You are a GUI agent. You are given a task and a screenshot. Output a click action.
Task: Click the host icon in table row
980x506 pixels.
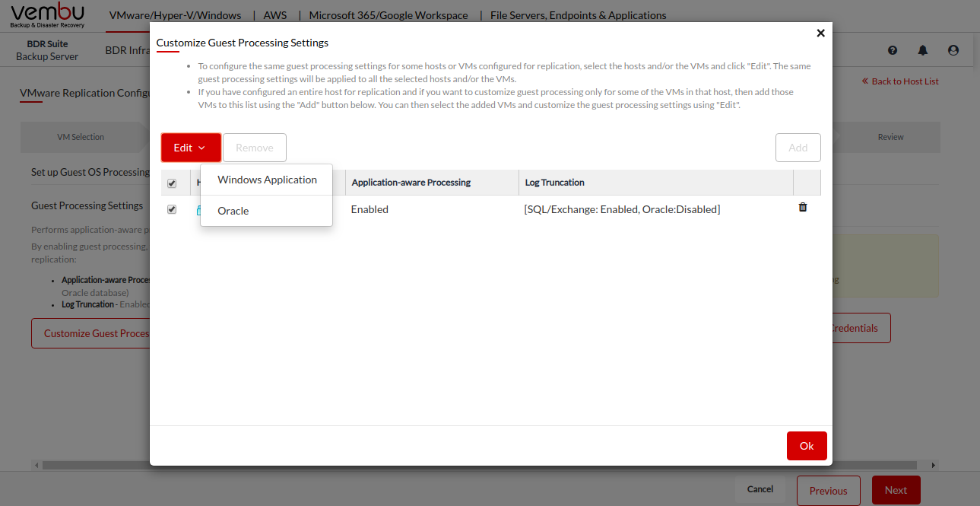tap(198, 210)
